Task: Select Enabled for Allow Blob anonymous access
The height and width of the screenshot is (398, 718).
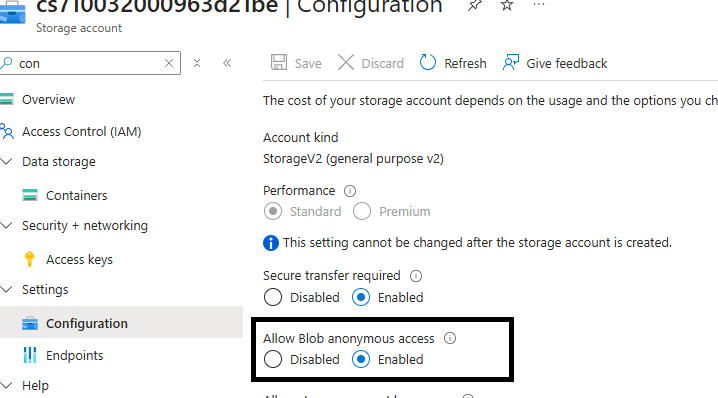Action: pyautogui.click(x=361, y=360)
